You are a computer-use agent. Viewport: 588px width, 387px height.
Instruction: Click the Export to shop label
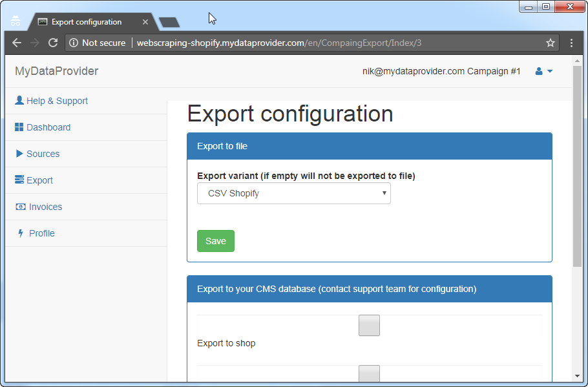coord(226,343)
